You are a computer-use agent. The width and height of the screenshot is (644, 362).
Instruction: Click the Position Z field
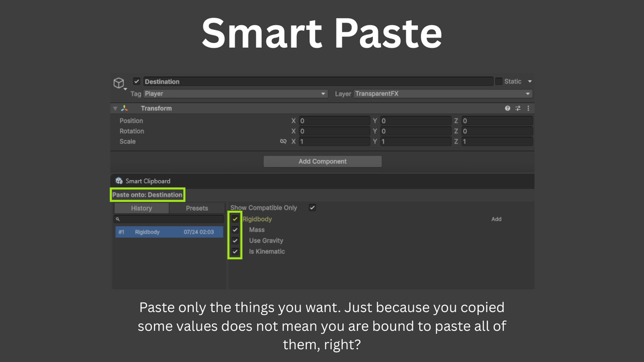[497, 121]
